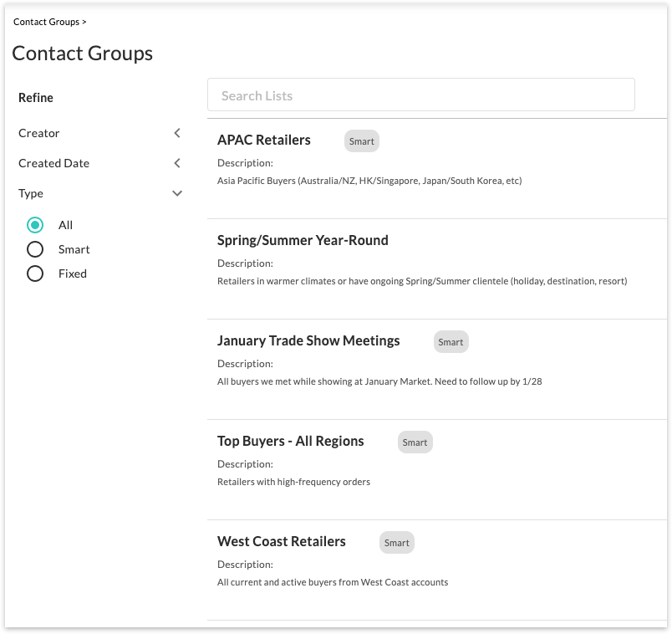Expand the Creator filter chevron

[177, 133]
